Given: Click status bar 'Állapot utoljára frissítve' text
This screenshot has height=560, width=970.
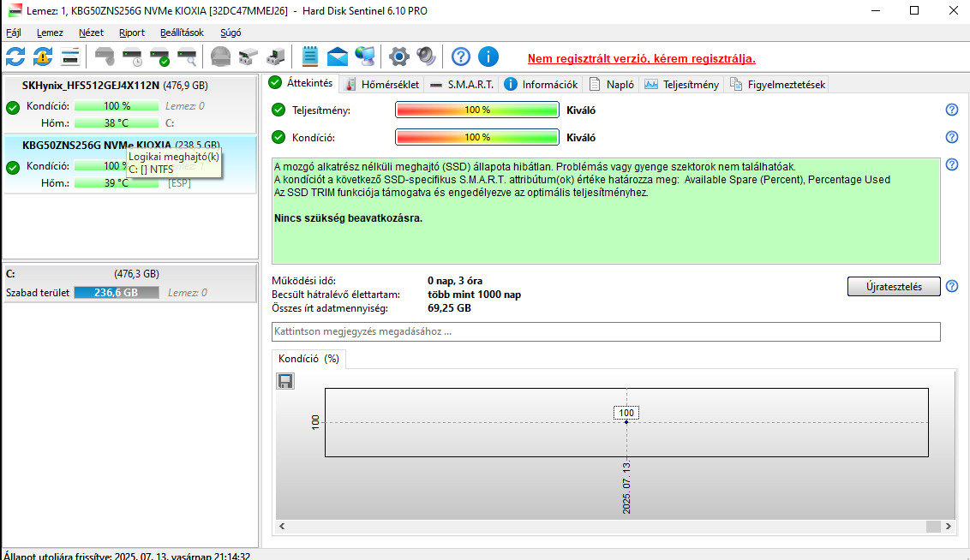Looking at the screenshot, I should (127, 556).
